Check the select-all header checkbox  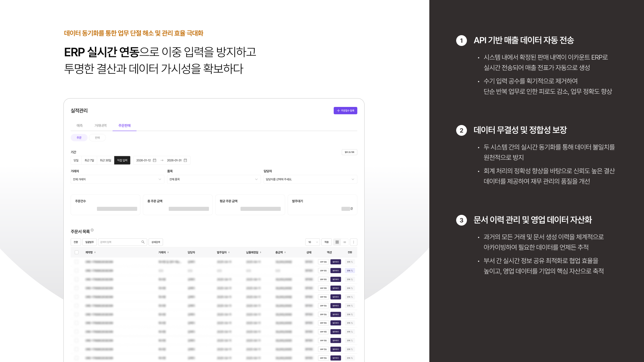(x=76, y=252)
